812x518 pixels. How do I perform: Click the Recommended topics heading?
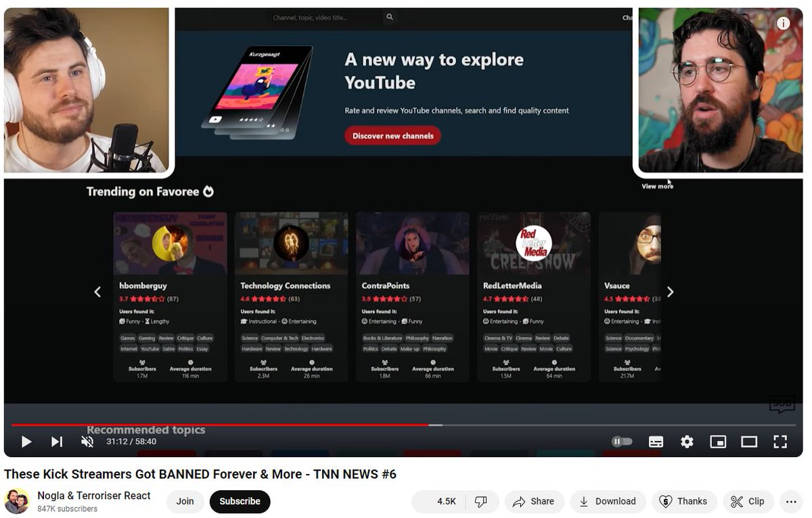click(146, 429)
